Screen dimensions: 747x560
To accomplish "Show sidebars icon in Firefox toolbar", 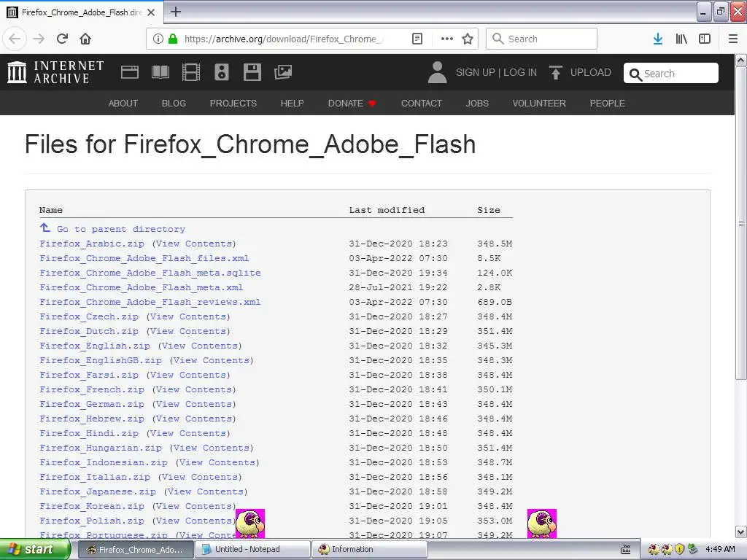I will 705,39.
